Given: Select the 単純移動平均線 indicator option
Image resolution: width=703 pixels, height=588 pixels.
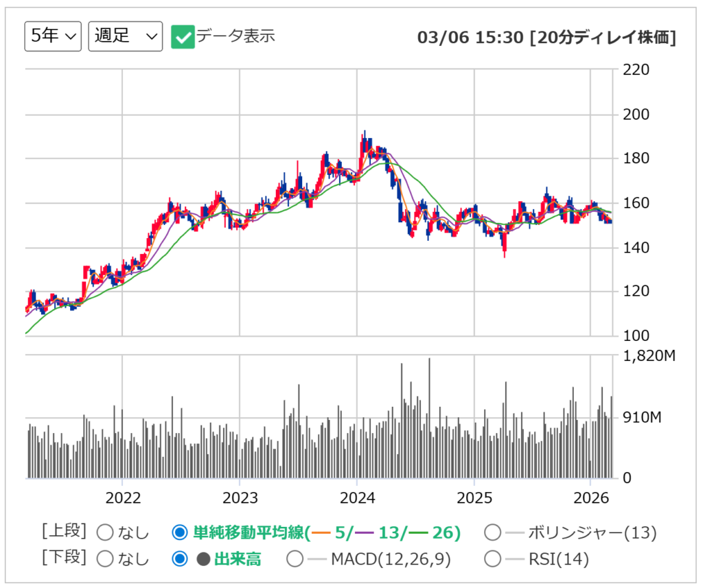Looking at the screenshot, I should tap(180, 532).
